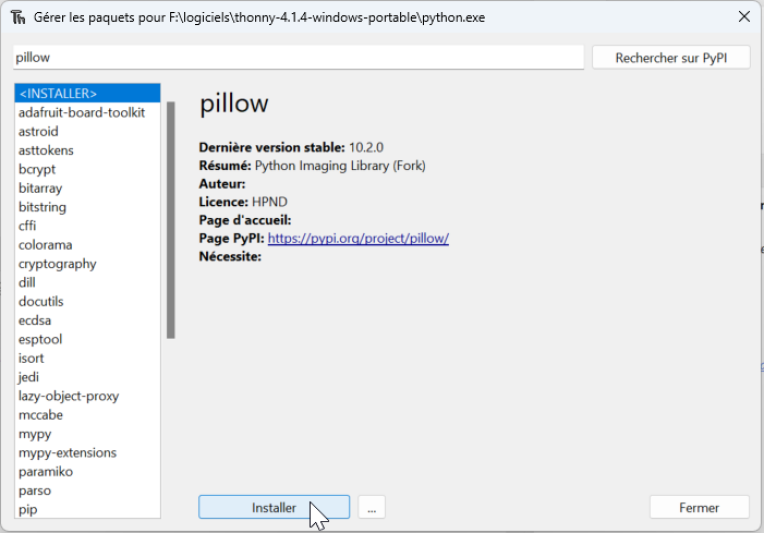This screenshot has width=764, height=533.
Task: Click the package list scrollbar
Action: click(171, 220)
